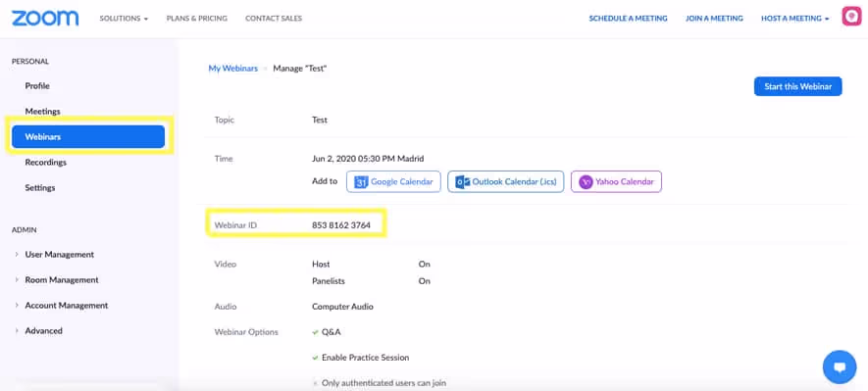Open the user profile avatar icon

coord(851,17)
